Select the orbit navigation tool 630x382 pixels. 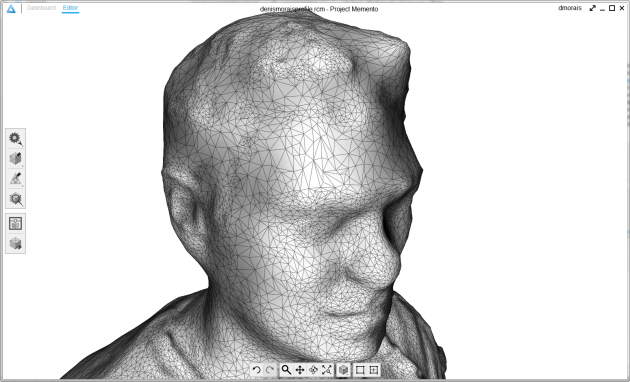coord(313,370)
